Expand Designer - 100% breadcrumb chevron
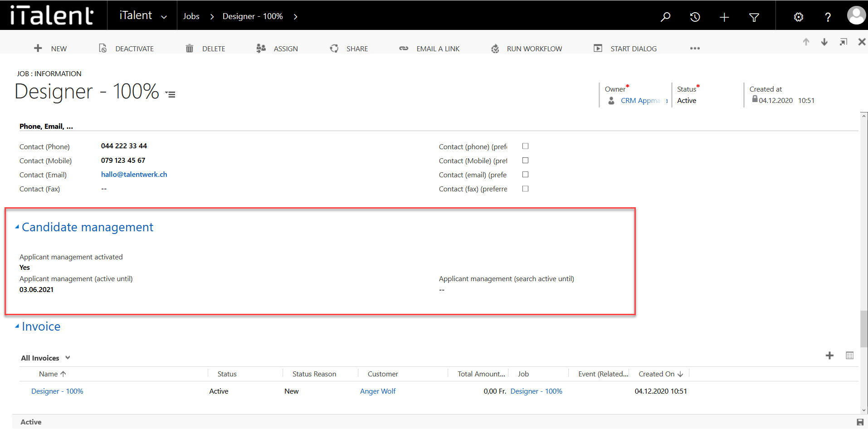The width and height of the screenshot is (868, 429). pyautogui.click(x=295, y=17)
